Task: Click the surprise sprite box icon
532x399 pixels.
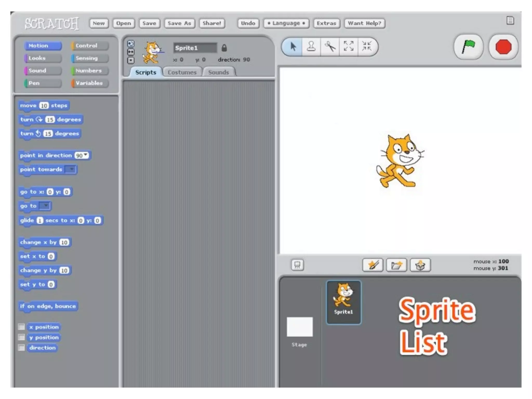Action: [420, 265]
